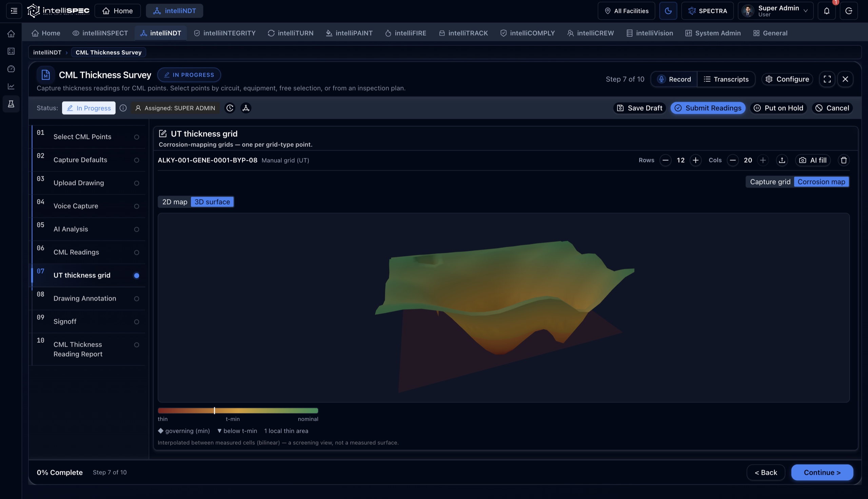Open left sidebar calculator icon

click(x=11, y=51)
